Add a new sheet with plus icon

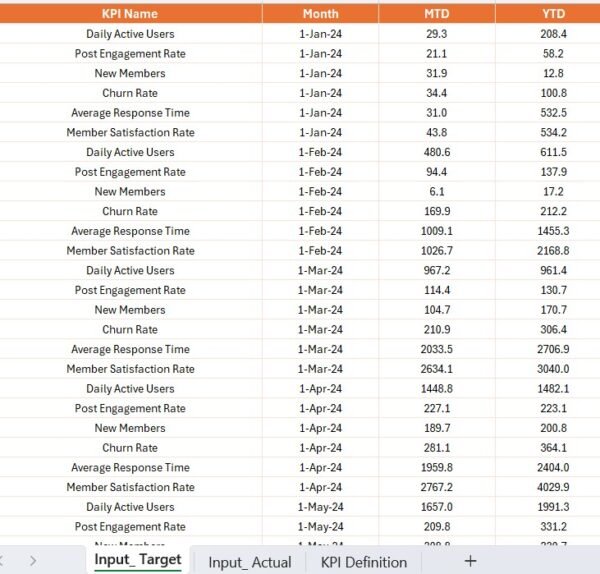470,561
